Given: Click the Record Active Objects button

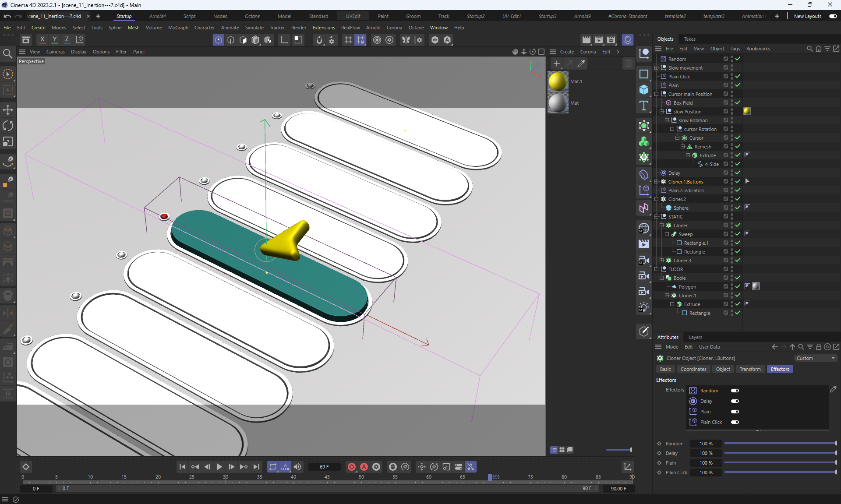Looking at the screenshot, I should pyautogui.click(x=351, y=467).
